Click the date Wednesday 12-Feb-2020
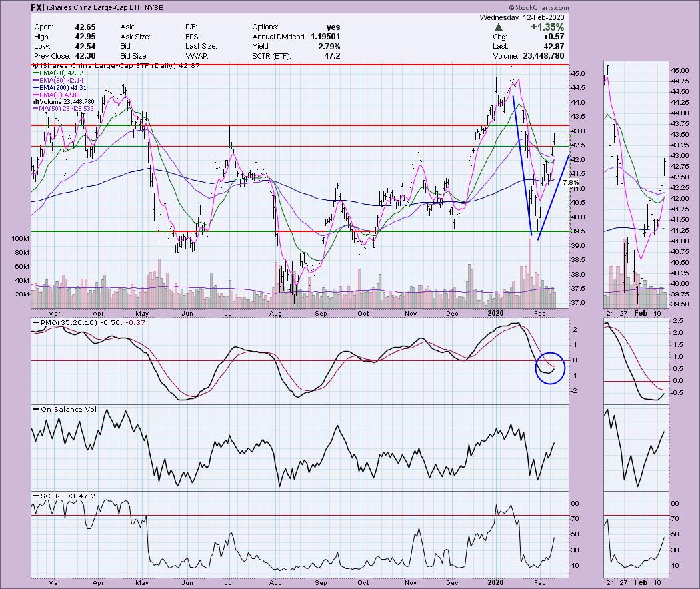 click(x=522, y=17)
